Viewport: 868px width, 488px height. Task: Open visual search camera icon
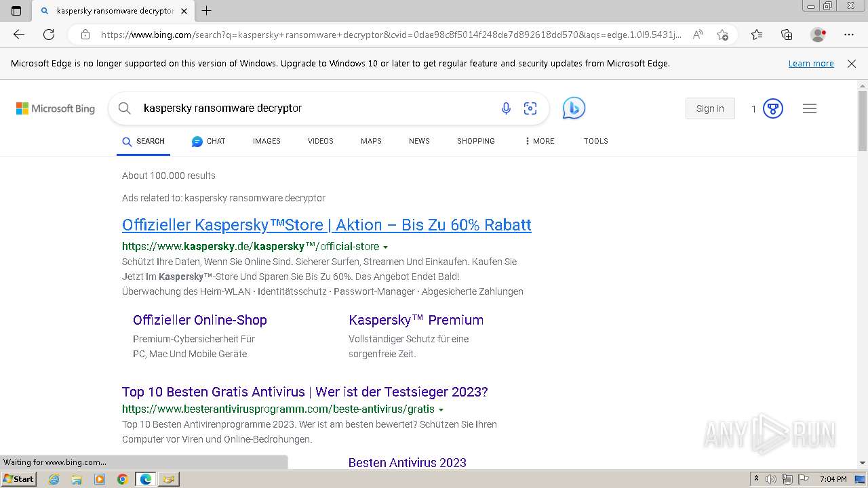(x=530, y=108)
